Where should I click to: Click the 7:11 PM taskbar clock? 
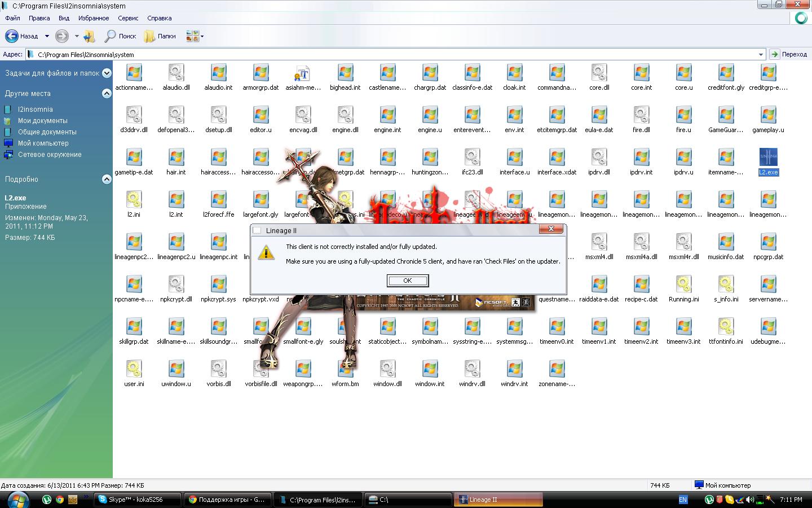[791, 500]
